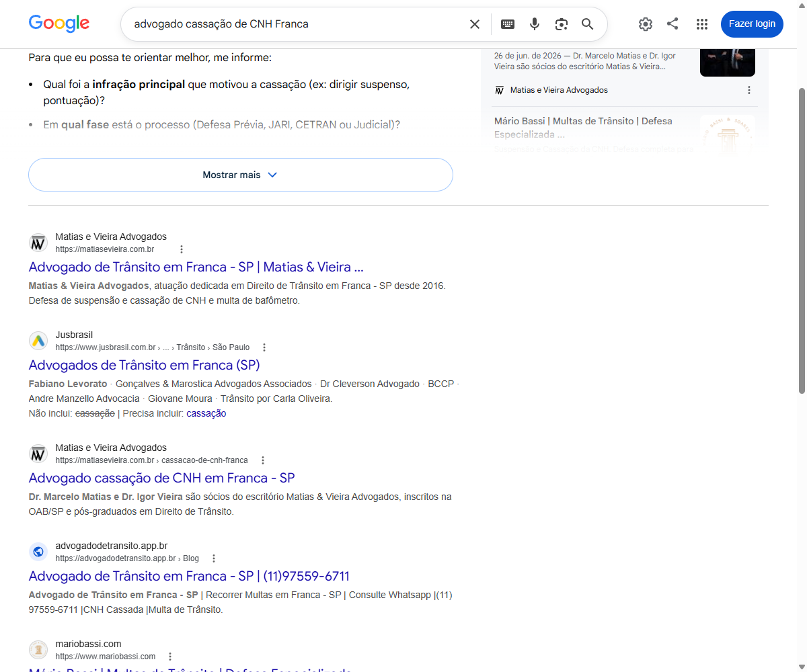Click the 'https://matiasevieira.com.br' URL text

pos(105,249)
